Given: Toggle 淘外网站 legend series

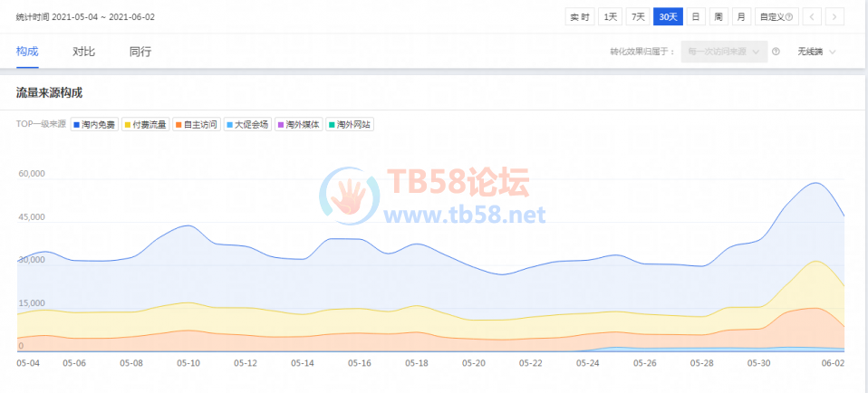Looking at the screenshot, I should [x=350, y=124].
